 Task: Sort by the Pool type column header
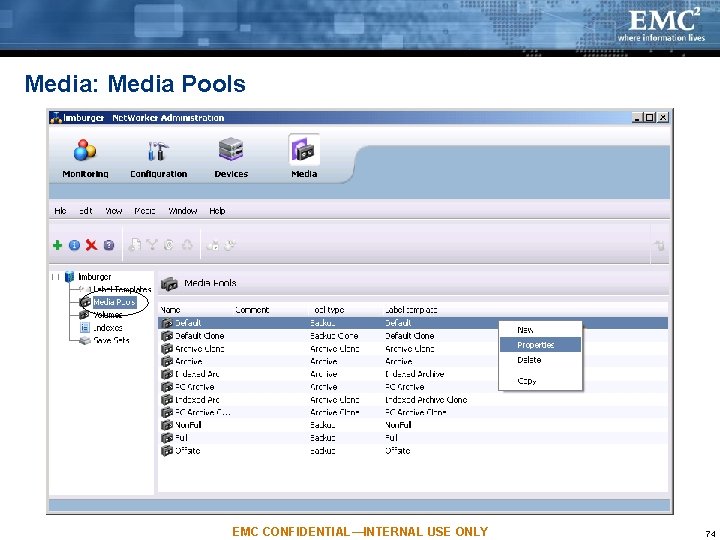(329, 310)
